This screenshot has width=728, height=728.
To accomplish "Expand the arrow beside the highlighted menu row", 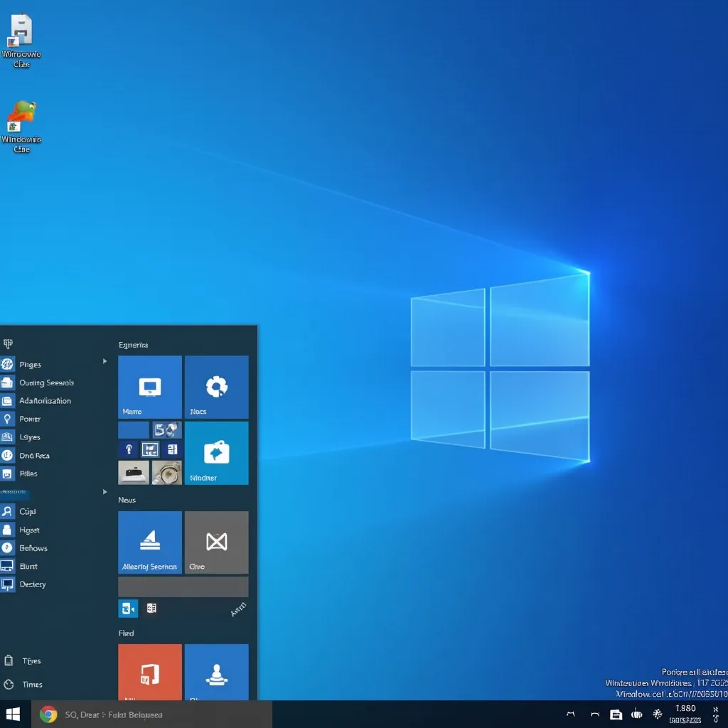I will [105, 491].
